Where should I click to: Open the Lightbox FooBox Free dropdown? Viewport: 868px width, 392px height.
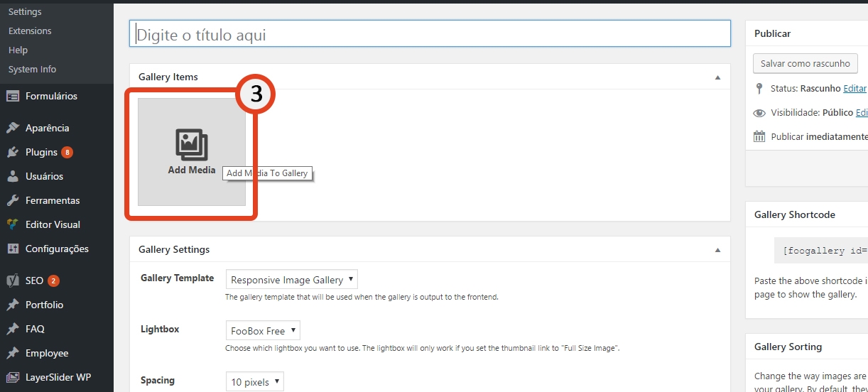(x=263, y=331)
